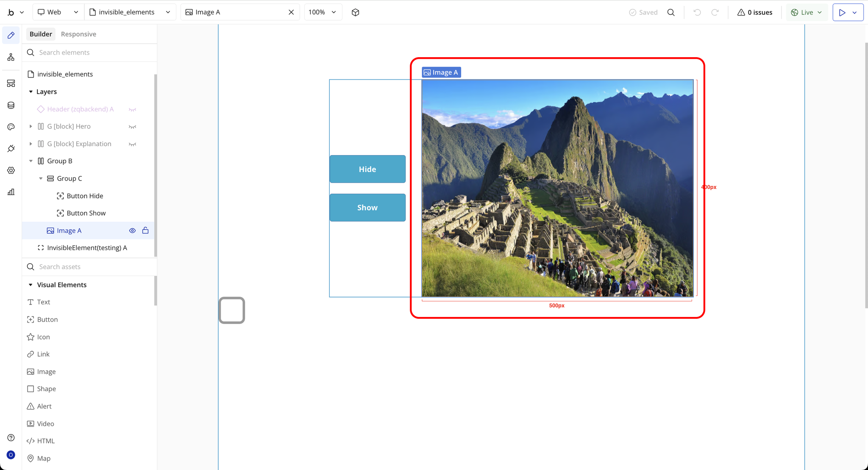This screenshot has width=868, height=470.
Task: Toggle visibility of G [block] Hero layer
Action: [132, 127]
